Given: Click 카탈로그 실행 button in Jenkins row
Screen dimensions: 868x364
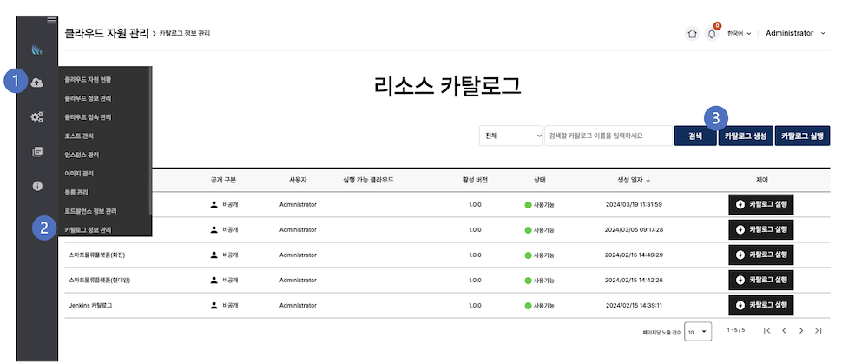Looking at the screenshot, I should [x=761, y=305].
